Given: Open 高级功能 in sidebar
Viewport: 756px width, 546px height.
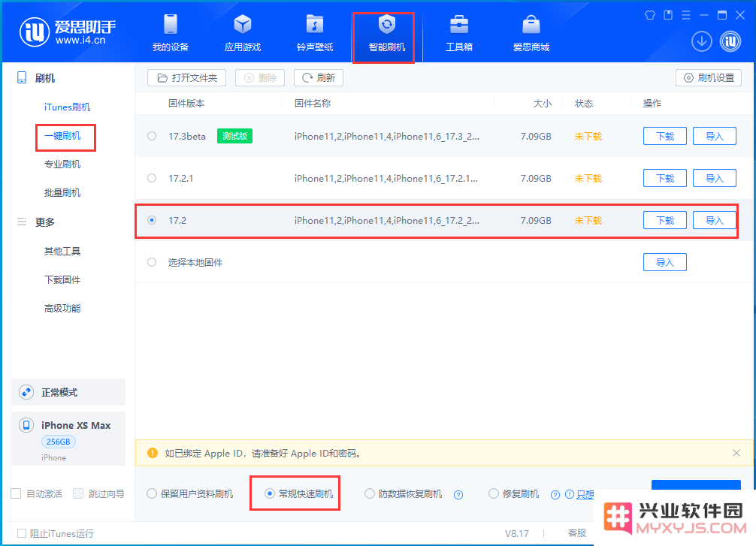Looking at the screenshot, I should coord(62,309).
